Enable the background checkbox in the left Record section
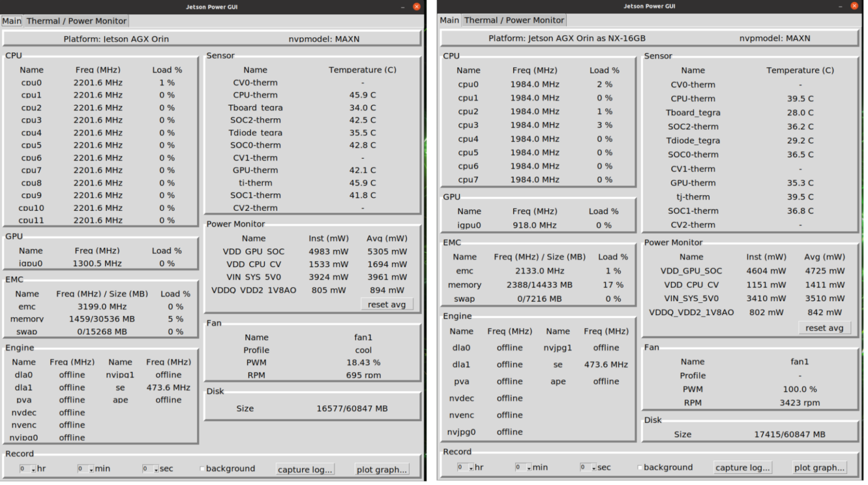 (202, 469)
